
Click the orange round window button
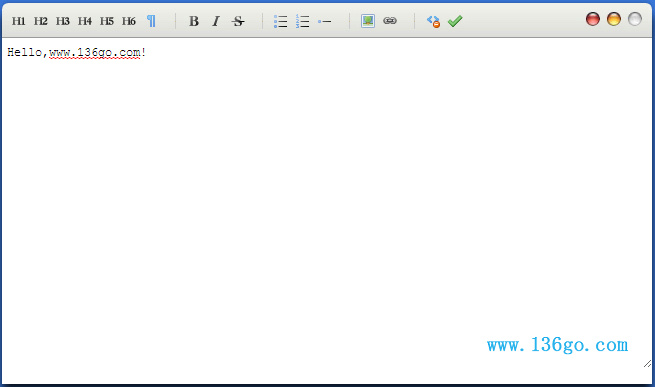coord(614,19)
